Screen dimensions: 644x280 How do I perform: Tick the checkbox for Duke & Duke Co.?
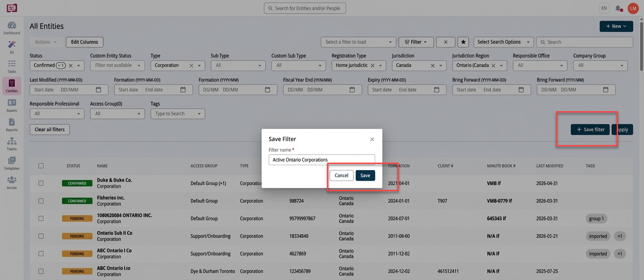(x=41, y=183)
